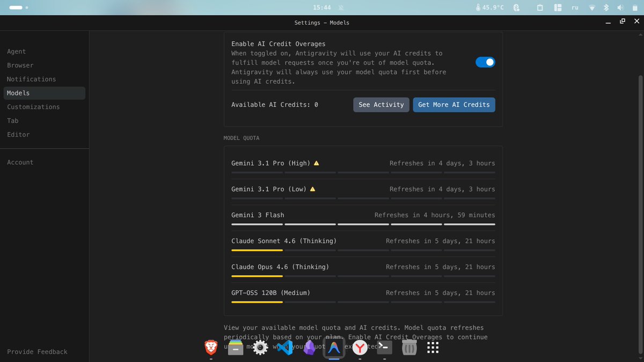This screenshot has width=644, height=362.
Task: Open the Wi-Fi status icon
Action: pyautogui.click(x=592, y=8)
